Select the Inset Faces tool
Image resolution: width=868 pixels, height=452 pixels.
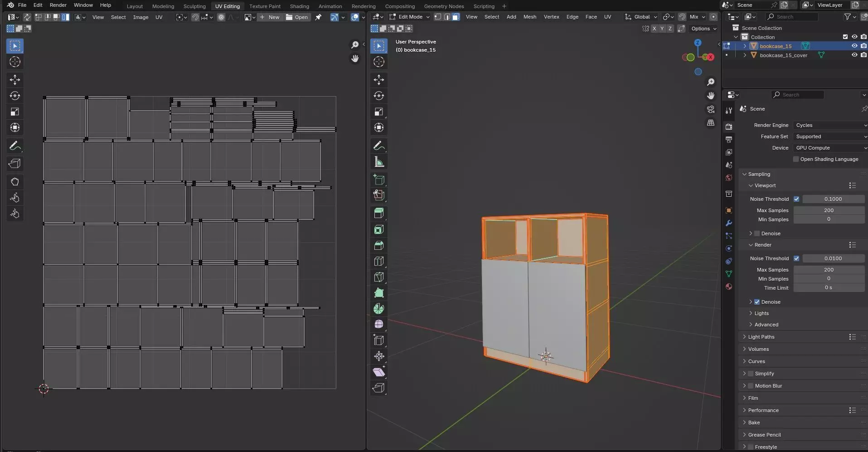379,229
